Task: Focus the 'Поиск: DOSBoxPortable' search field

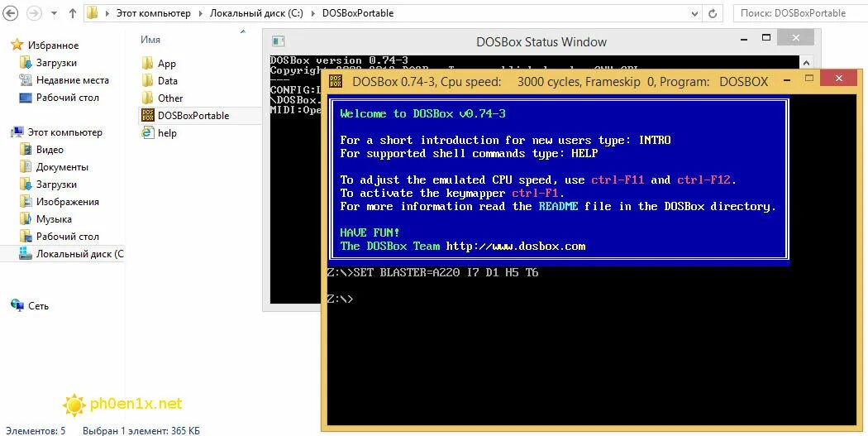Action: coord(800,13)
